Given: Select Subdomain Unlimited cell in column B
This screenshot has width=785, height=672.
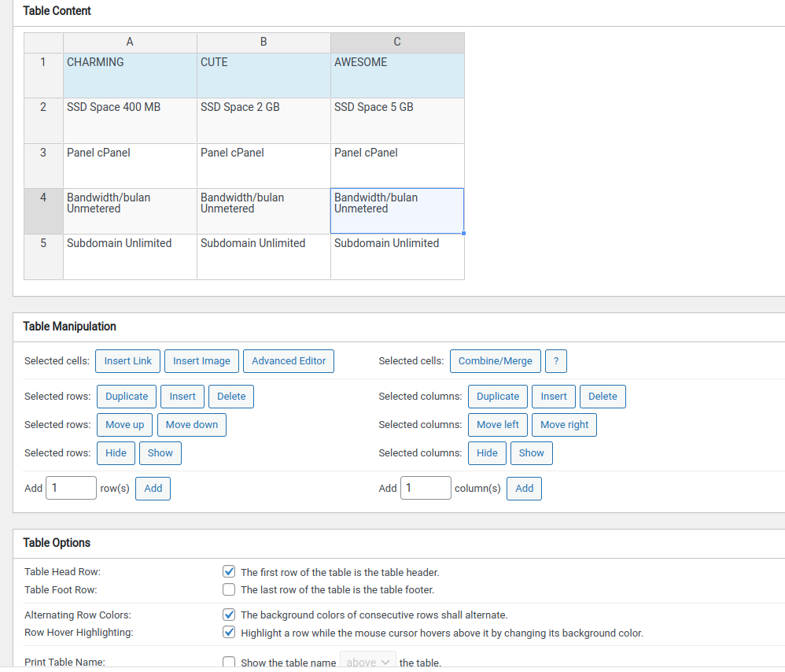Looking at the screenshot, I should [x=264, y=257].
